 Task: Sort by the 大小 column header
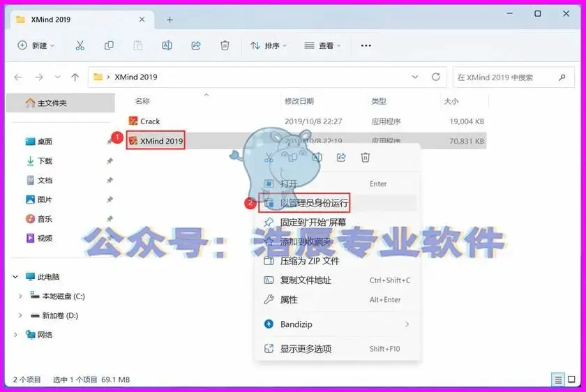pos(451,101)
